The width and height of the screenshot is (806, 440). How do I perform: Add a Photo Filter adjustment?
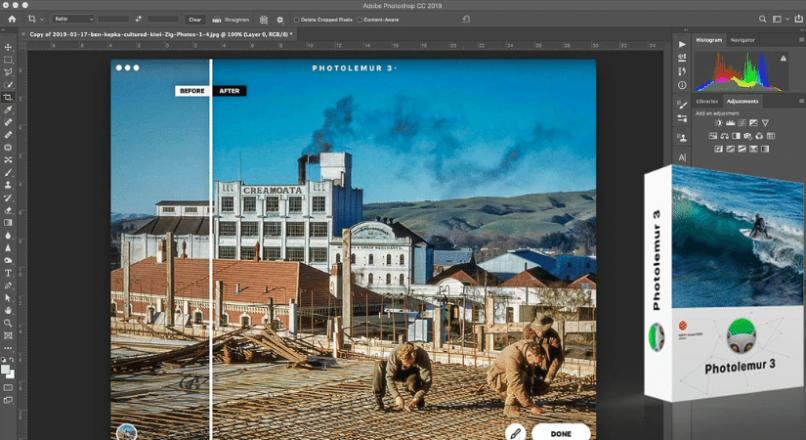pyautogui.click(x=748, y=136)
